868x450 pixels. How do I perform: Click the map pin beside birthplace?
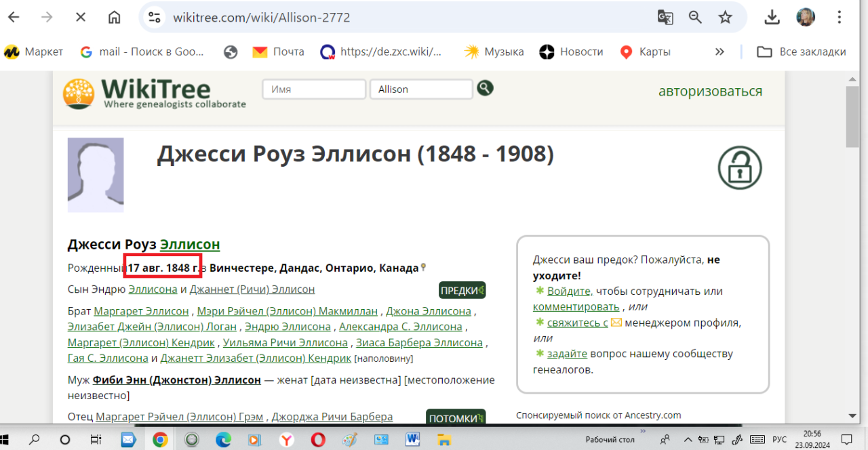[x=424, y=268]
